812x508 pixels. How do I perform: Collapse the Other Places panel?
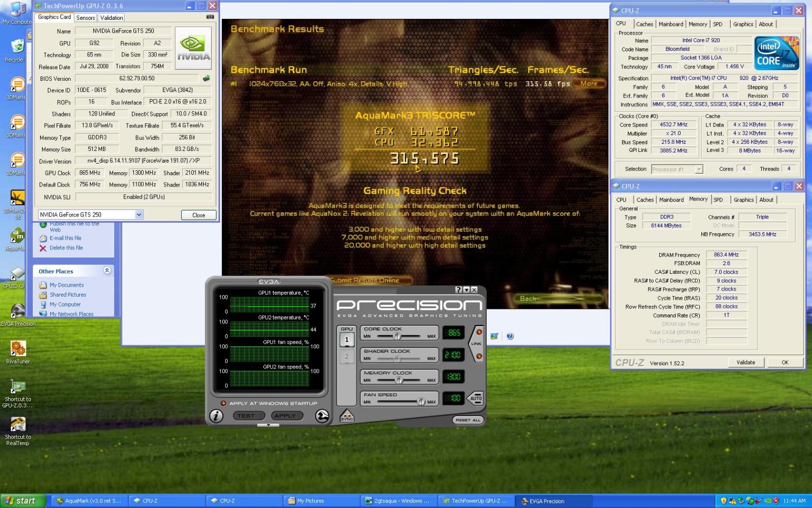coord(107,271)
